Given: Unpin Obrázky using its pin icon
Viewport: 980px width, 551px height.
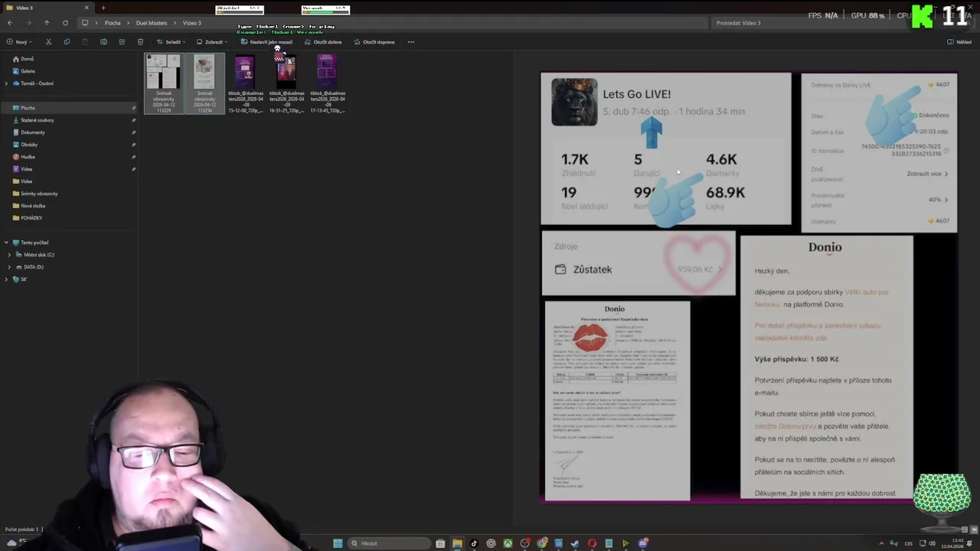Looking at the screenshot, I should click(133, 145).
